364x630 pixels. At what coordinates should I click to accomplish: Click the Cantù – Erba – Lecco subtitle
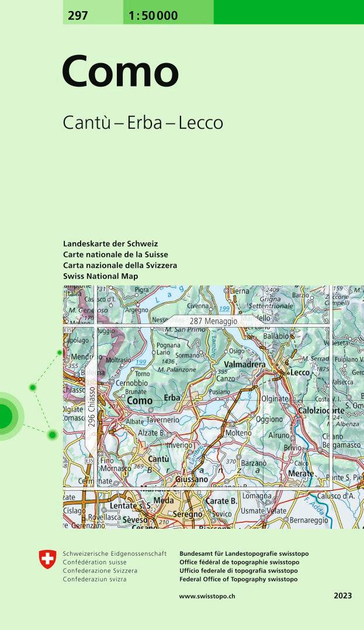tap(143, 123)
